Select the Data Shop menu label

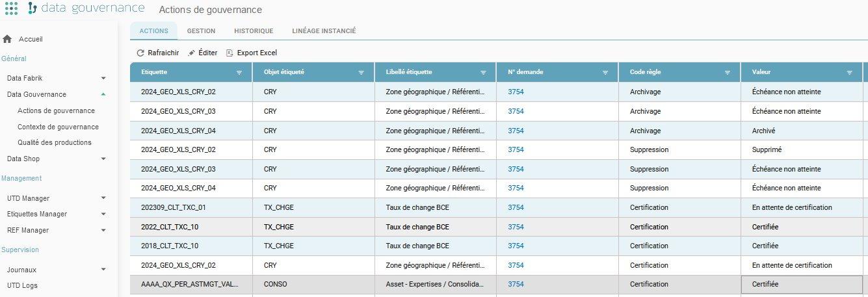[23, 159]
